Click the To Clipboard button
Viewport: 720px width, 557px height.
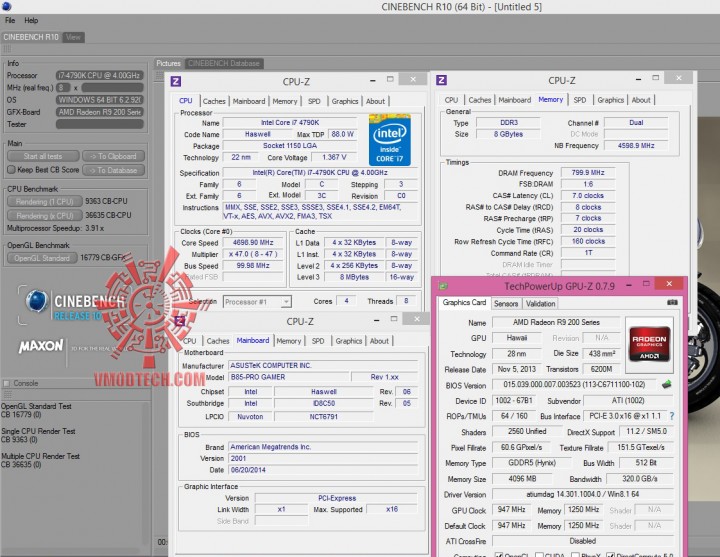coord(113,156)
